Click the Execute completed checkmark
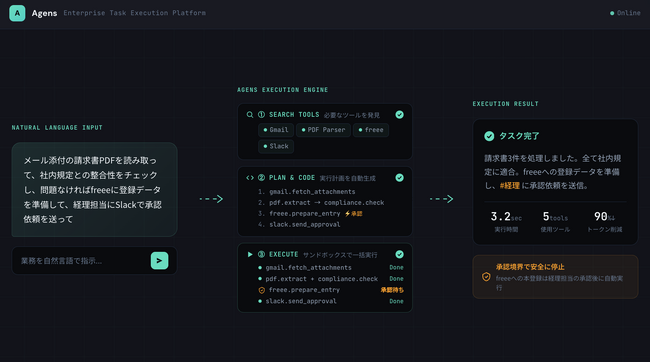Viewport: 650px width, 363px height. coord(399,254)
